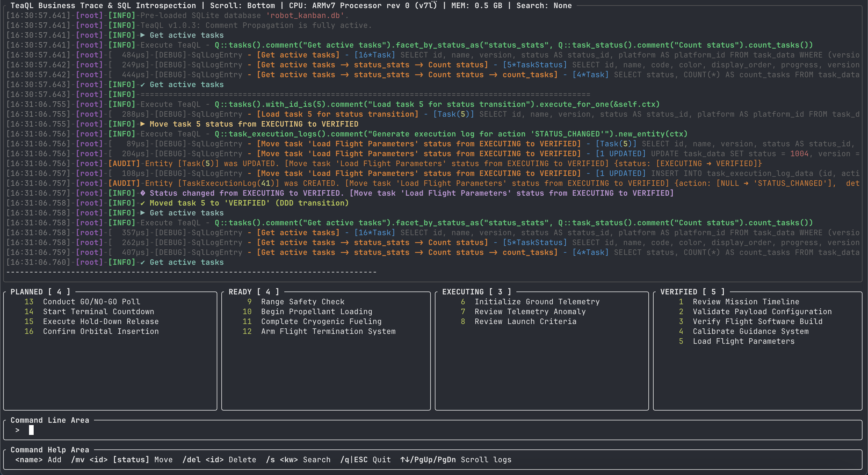Click the '/del <id> Delete' help entry
This screenshot has height=475, width=868.
[219, 460]
